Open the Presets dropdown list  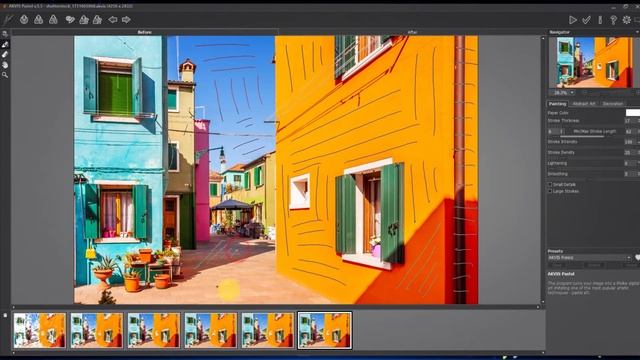tap(589, 258)
